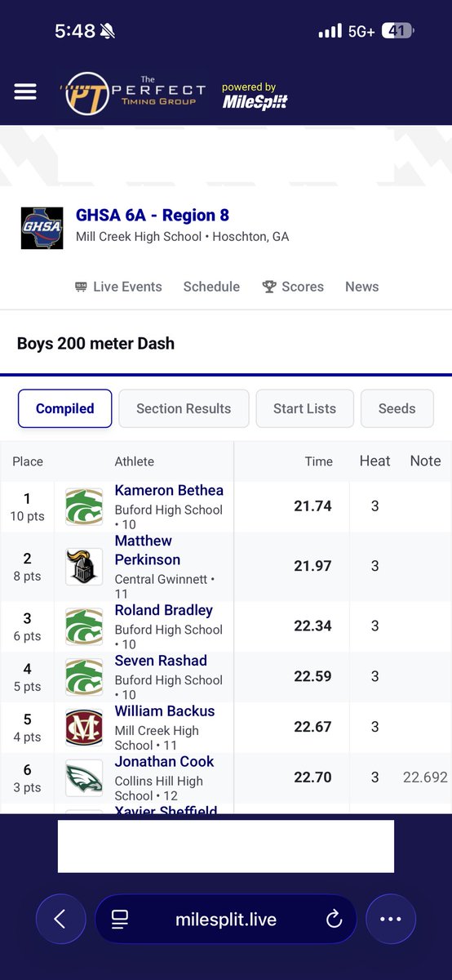Open Live Events section
This screenshot has width=452, height=980.
point(118,287)
